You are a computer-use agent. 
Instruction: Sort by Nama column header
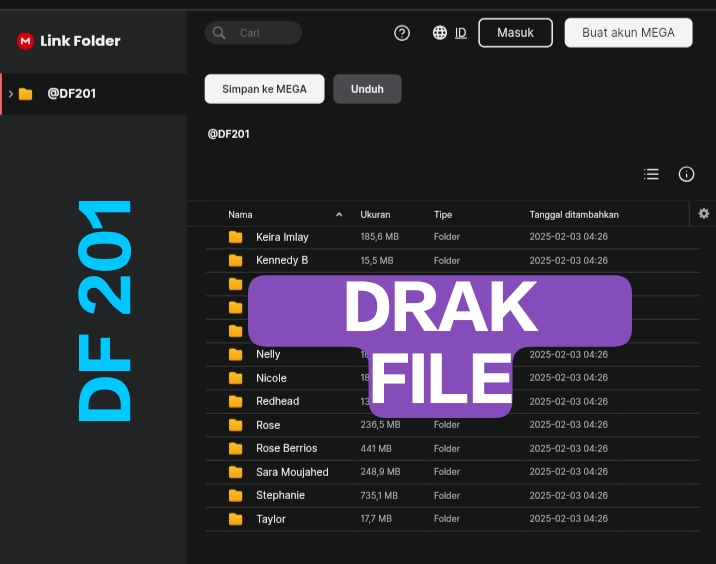click(240, 215)
